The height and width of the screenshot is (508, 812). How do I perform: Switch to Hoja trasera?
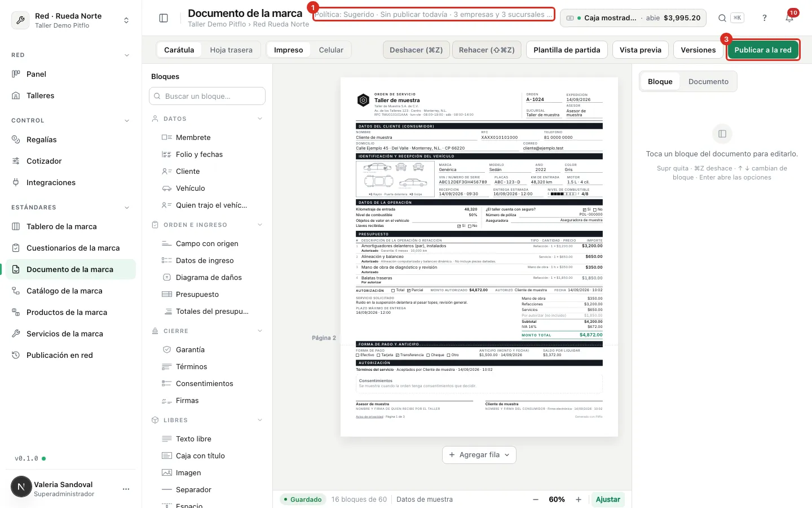tap(231, 50)
